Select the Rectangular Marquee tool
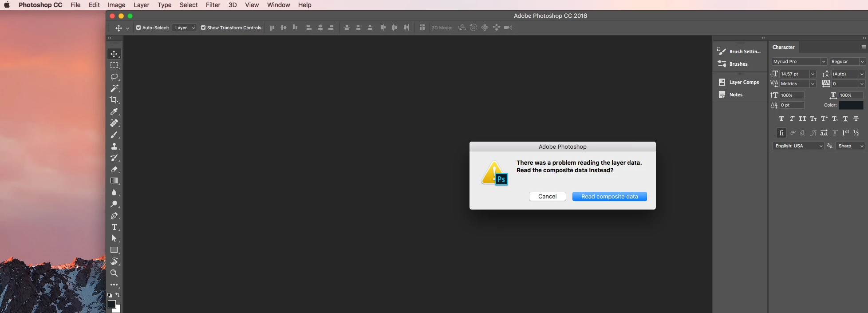 pos(114,65)
